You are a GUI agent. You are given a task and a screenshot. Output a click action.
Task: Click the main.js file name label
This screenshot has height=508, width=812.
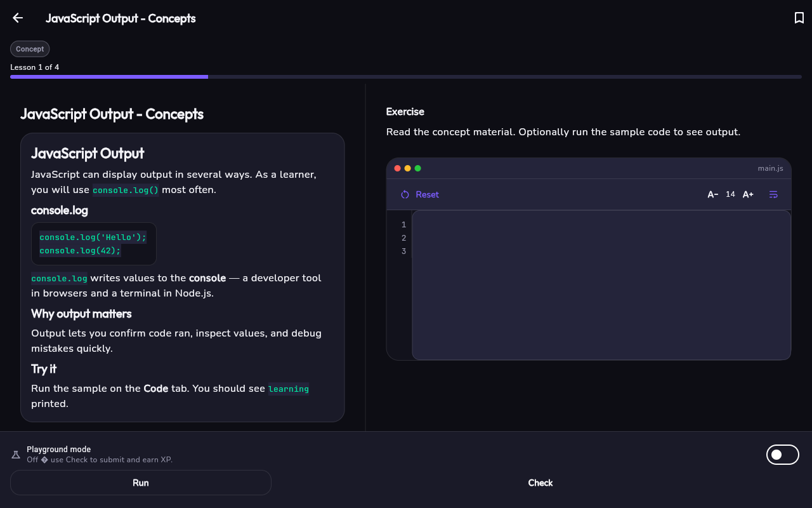(x=771, y=168)
